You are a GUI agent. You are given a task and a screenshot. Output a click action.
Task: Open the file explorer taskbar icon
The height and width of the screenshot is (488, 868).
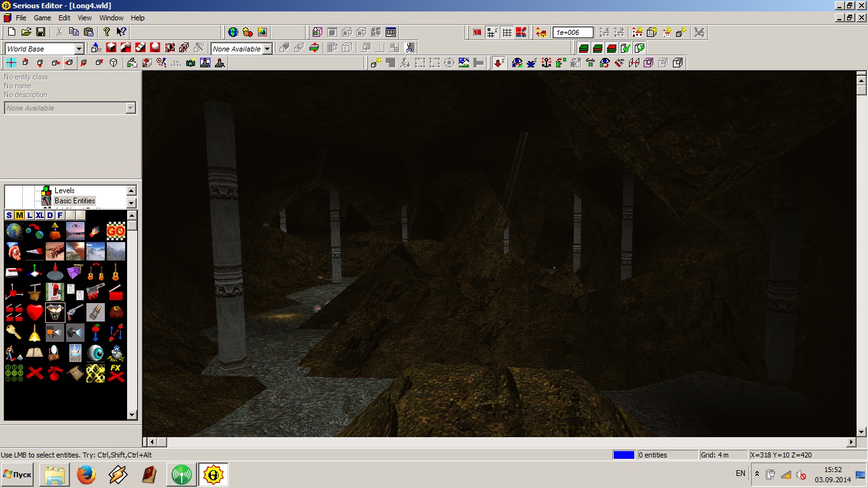(55, 475)
